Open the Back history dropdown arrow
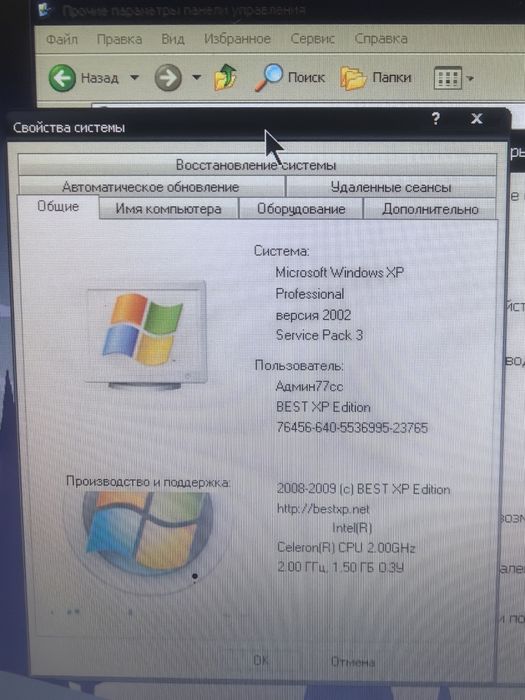 134,78
